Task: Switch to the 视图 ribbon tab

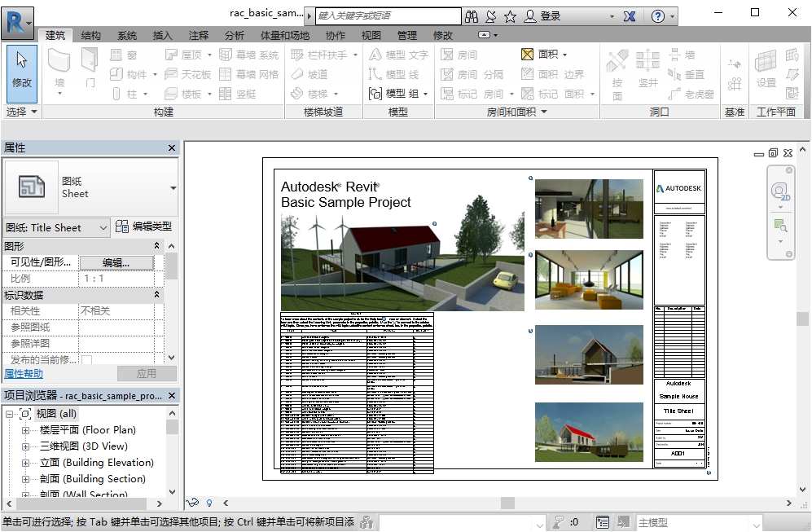Action: 371,35
